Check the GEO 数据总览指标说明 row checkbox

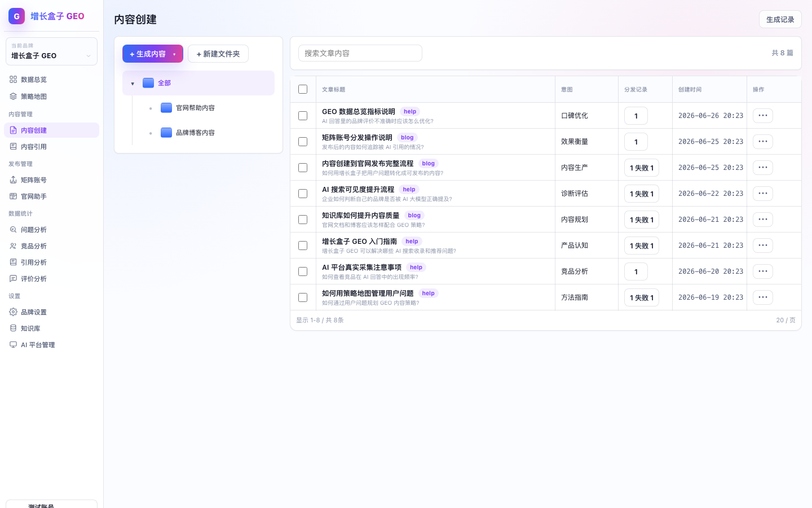(x=303, y=116)
